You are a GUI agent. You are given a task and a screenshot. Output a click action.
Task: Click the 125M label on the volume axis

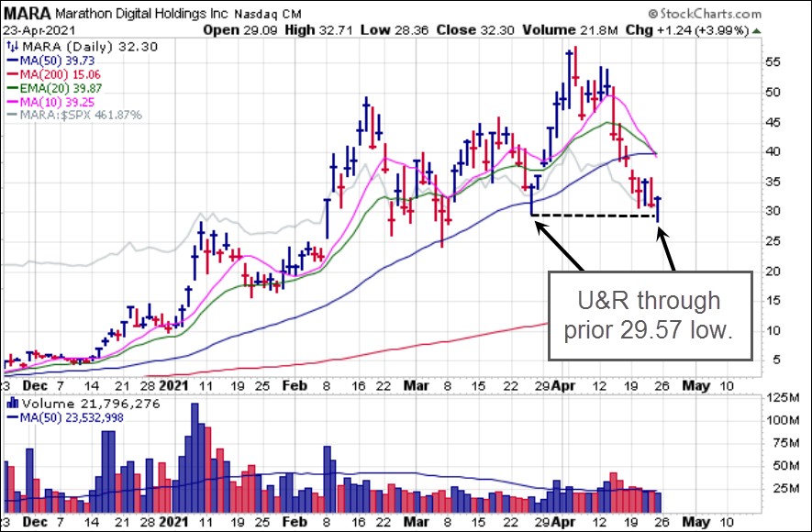tap(782, 397)
